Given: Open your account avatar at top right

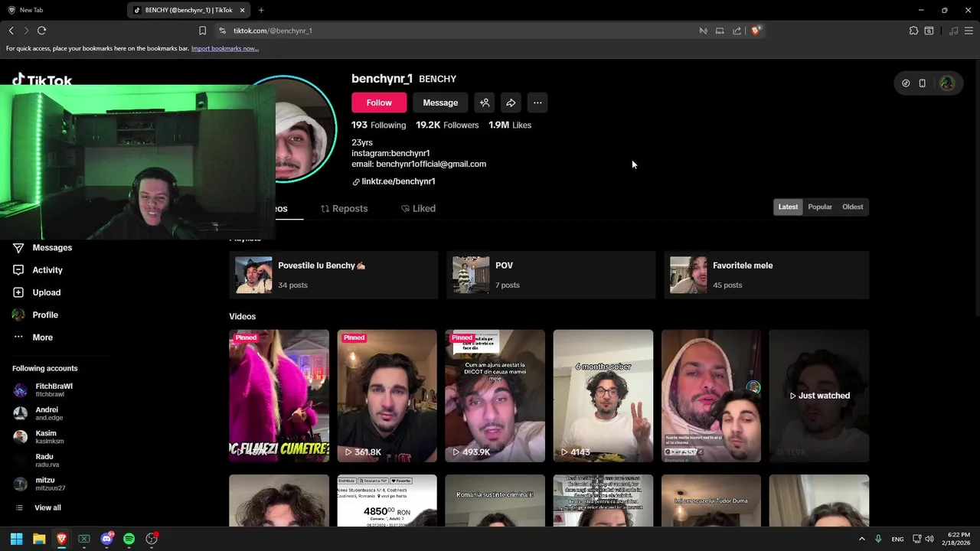Looking at the screenshot, I should point(947,83).
